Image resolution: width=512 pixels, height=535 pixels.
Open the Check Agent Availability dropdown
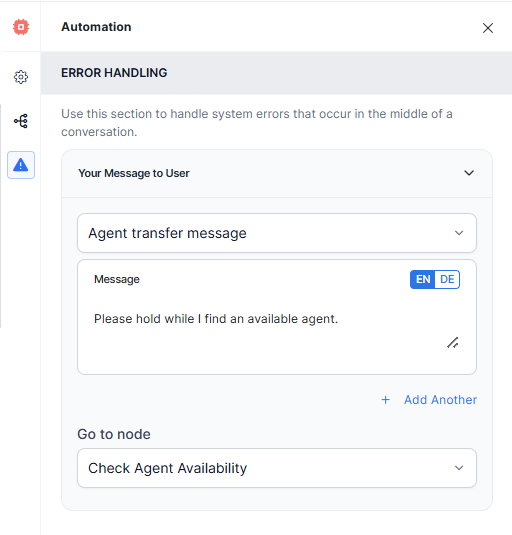[277, 468]
